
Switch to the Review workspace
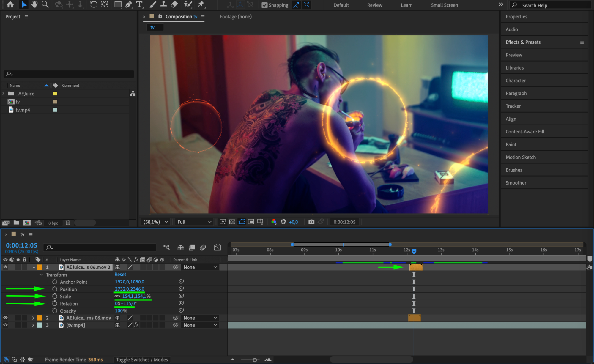(x=374, y=5)
